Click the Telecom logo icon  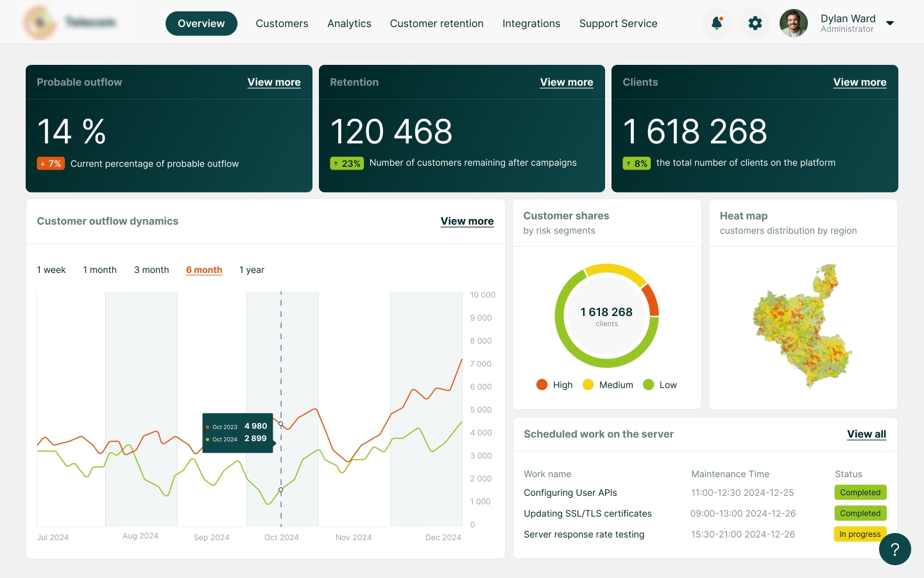click(40, 23)
